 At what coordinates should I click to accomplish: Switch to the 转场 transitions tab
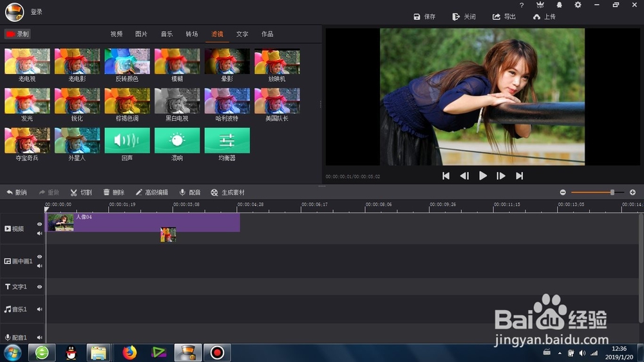coord(192,34)
